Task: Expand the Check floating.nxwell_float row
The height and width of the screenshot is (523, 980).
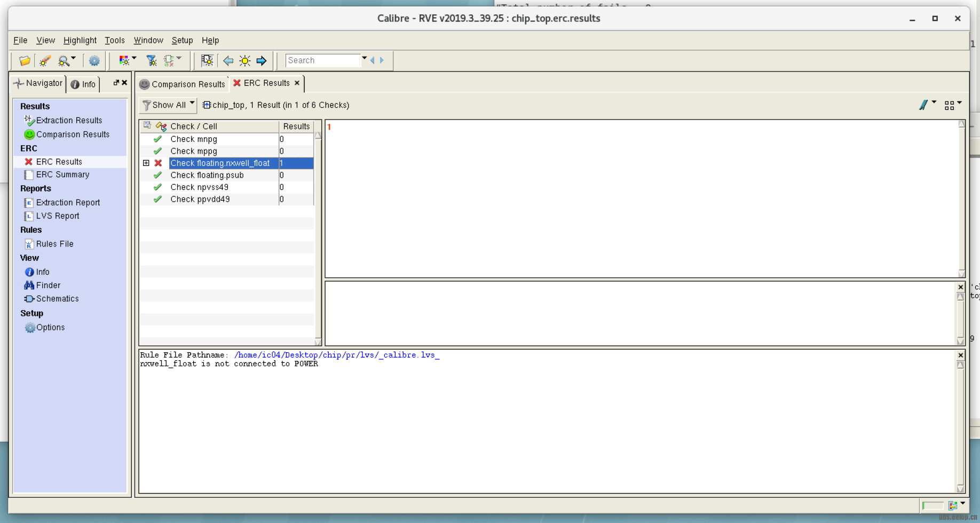Action: tap(146, 163)
